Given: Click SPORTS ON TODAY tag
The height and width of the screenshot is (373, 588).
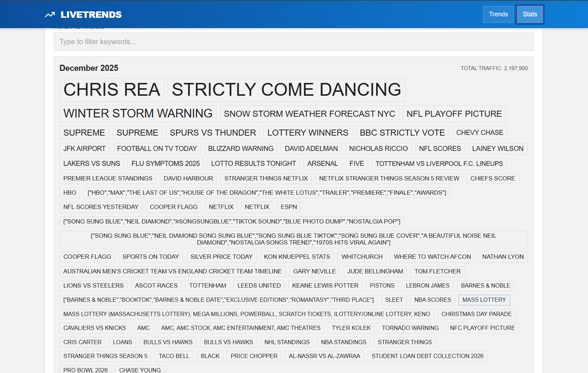Looking at the screenshot, I should 151,257.
